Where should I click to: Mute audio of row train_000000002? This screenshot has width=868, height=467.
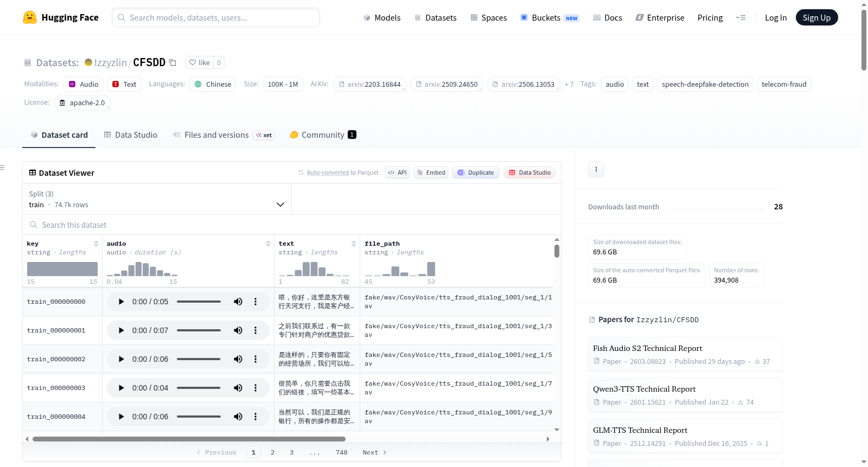pos(238,359)
